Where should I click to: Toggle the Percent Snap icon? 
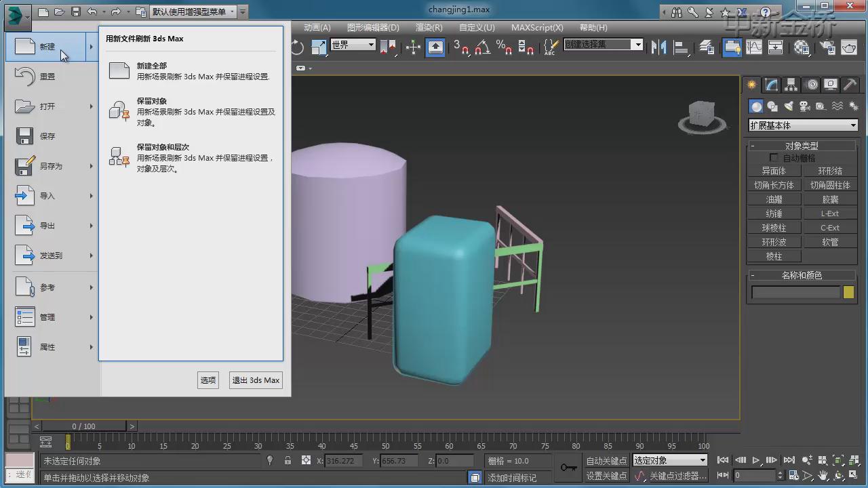pos(504,47)
